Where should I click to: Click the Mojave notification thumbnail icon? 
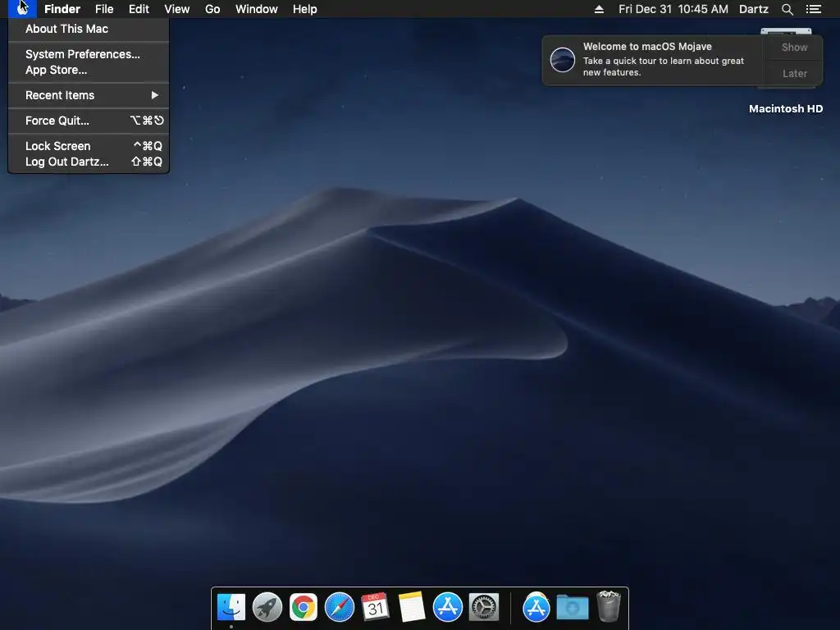click(x=563, y=59)
